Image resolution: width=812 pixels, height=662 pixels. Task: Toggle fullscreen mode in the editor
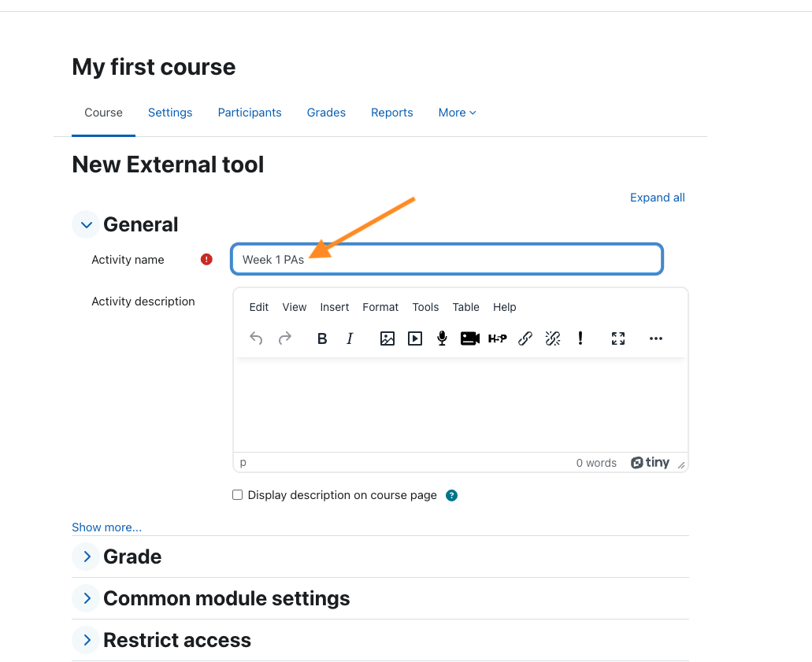(x=618, y=338)
